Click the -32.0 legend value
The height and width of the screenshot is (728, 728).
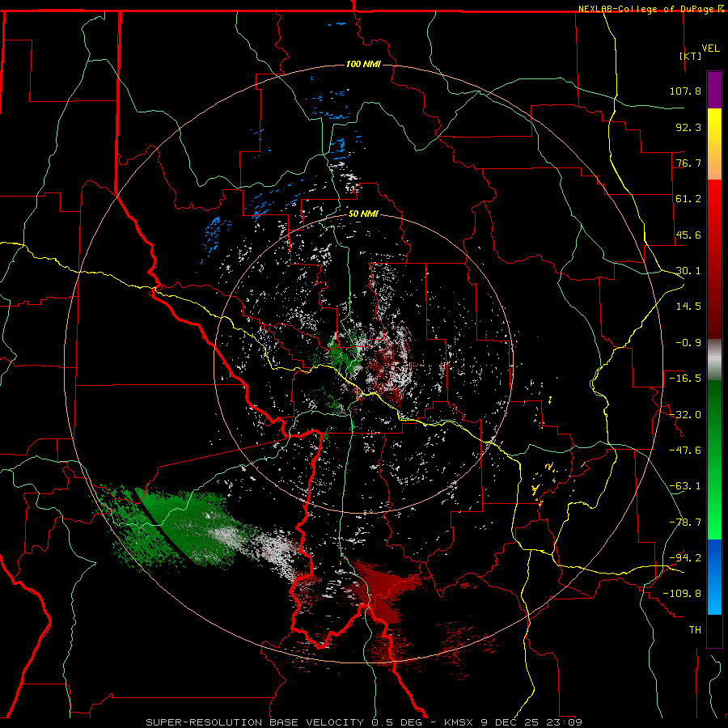tap(685, 415)
